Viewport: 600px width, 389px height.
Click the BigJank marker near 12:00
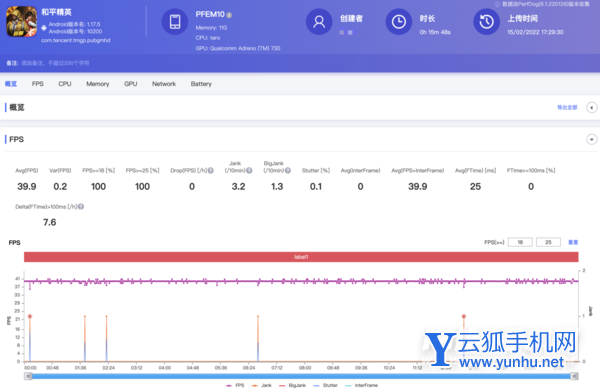[x=464, y=316]
